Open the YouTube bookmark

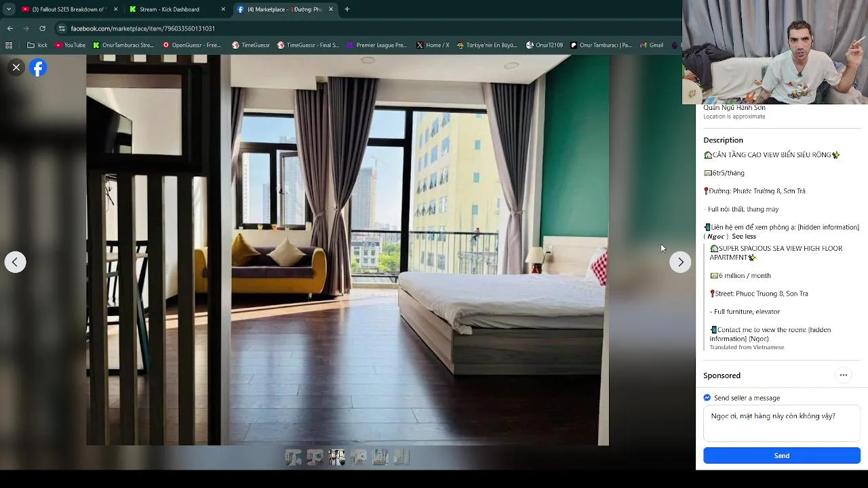point(70,45)
